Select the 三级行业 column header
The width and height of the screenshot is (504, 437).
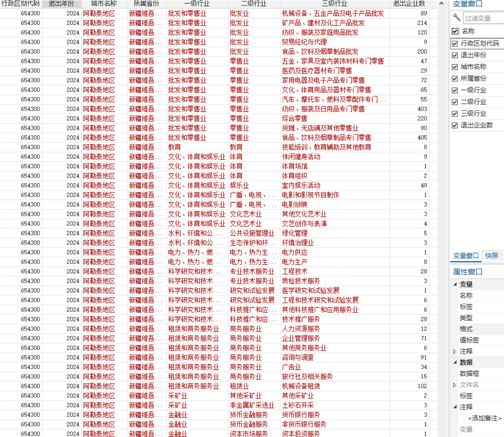(334, 4)
